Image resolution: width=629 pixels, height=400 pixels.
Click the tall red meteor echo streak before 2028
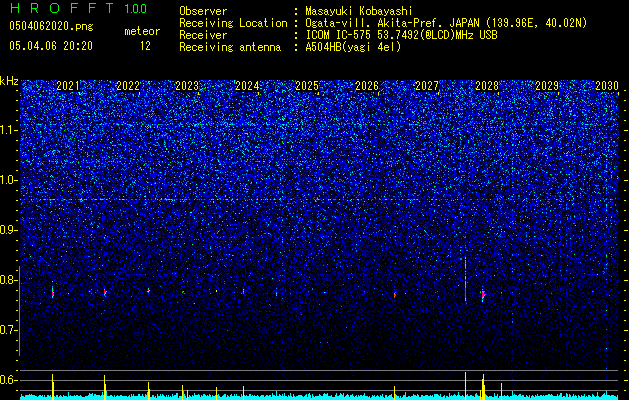coord(465,281)
